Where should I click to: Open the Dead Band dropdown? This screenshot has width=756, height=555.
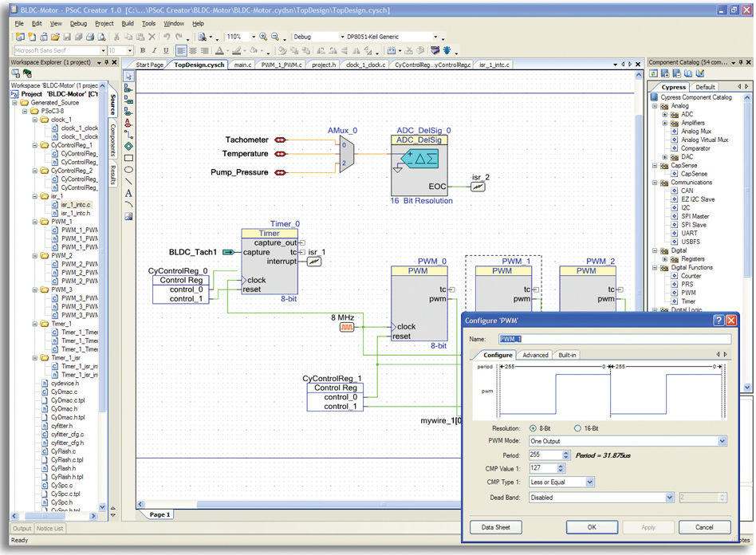(670, 497)
